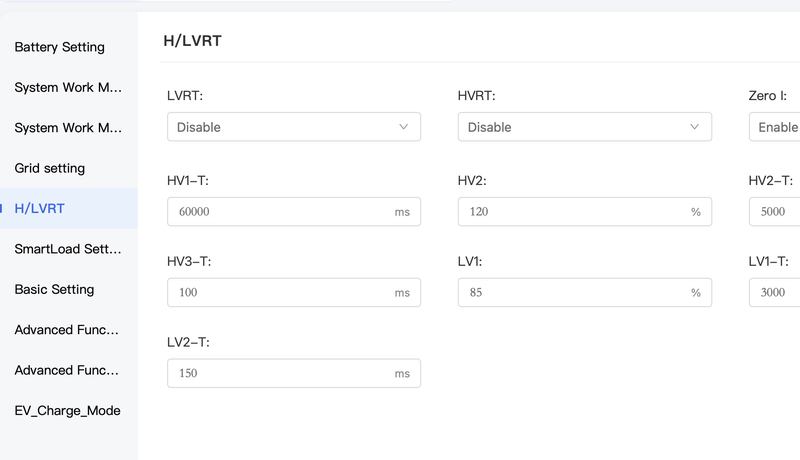800x460 pixels.
Task: Open the Battery Setting menu item
Action: click(x=68, y=47)
